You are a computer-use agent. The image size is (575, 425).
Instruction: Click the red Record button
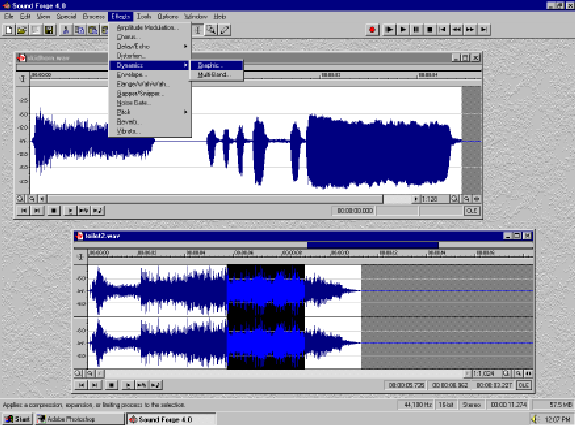(372, 29)
